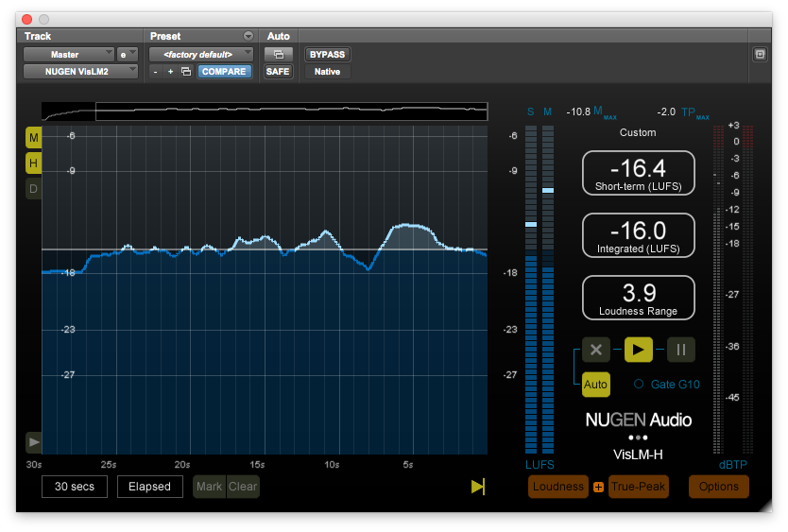Click the preset copy settings icon

pyautogui.click(x=186, y=72)
